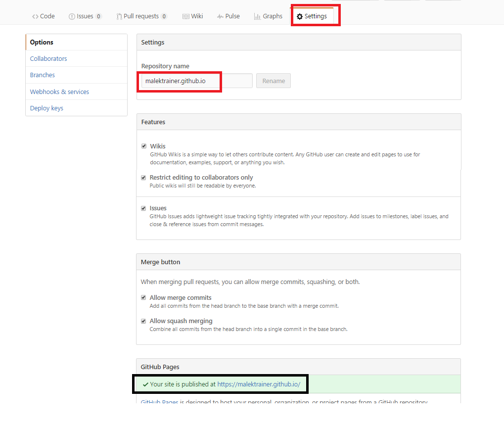Click the green published checkmark icon
This screenshot has width=504, height=429.
[145, 384]
